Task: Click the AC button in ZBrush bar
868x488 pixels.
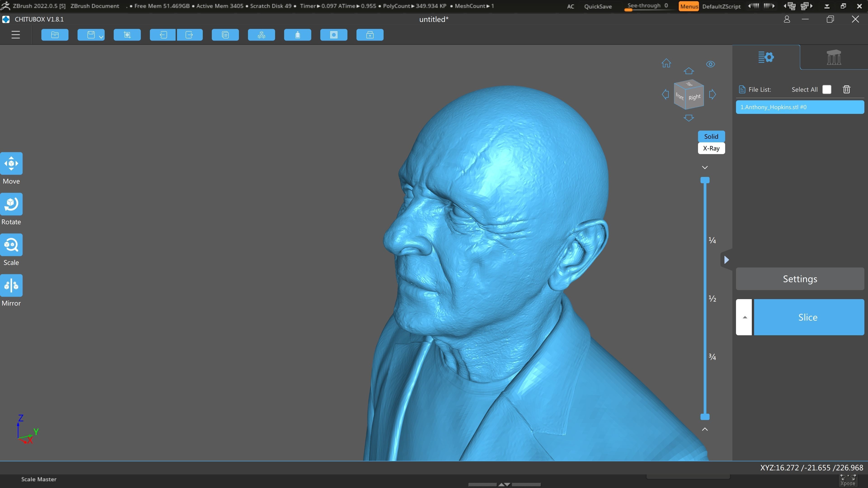Action: coord(571,6)
